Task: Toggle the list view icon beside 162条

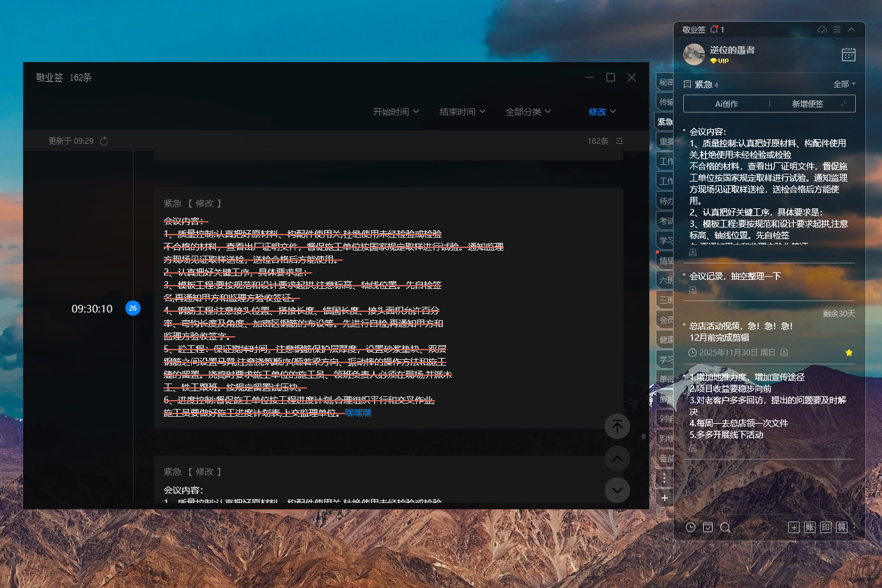Action: pyautogui.click(x=619, y=141)
